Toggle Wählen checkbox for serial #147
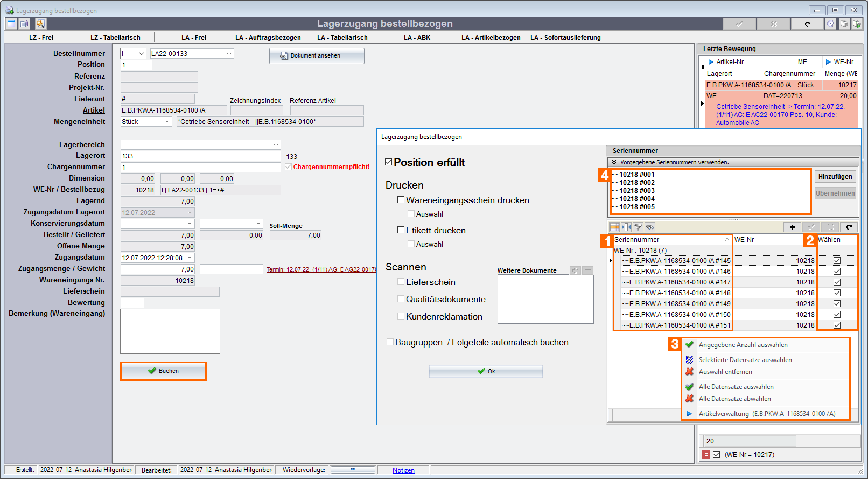The width and height of the screenshot is (868, 479). 837,282
